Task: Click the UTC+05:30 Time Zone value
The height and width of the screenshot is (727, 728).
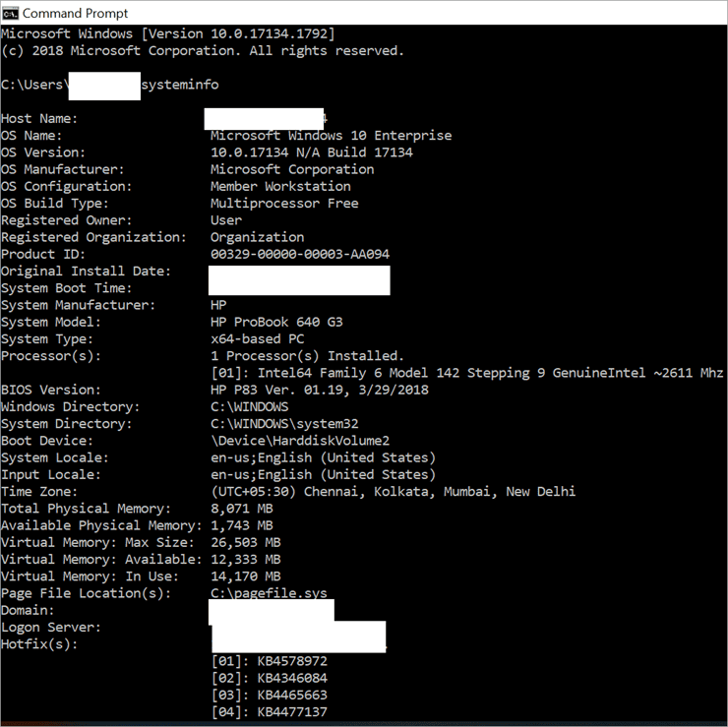Action: 394,491
